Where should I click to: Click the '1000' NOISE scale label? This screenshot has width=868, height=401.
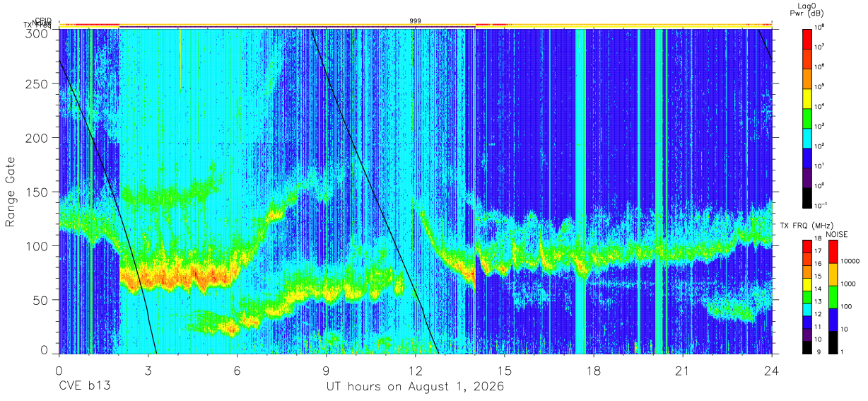coord(849,284)
